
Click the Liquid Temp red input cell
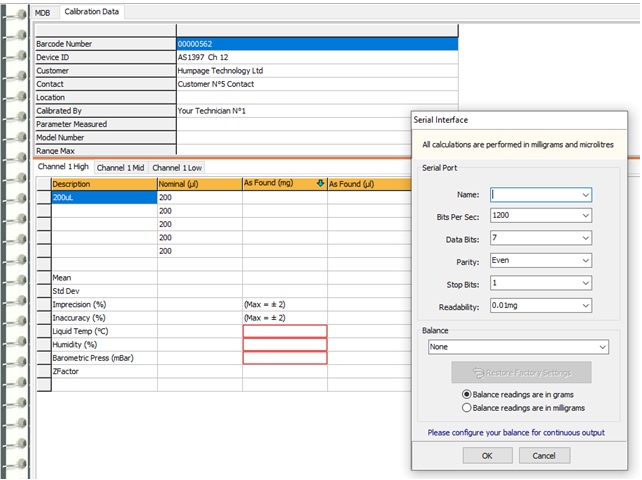click(285, 331)
